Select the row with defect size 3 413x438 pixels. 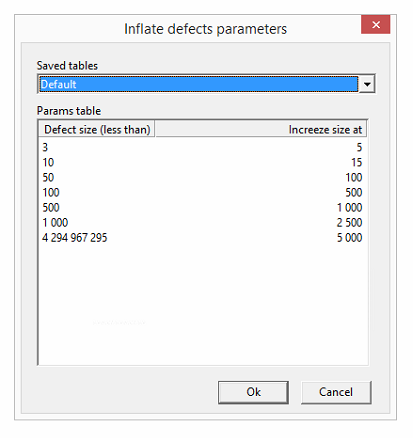203,147
